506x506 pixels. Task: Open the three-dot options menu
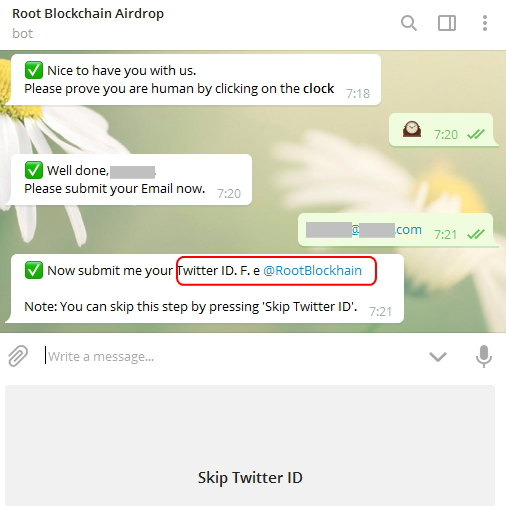click(485, 23)
